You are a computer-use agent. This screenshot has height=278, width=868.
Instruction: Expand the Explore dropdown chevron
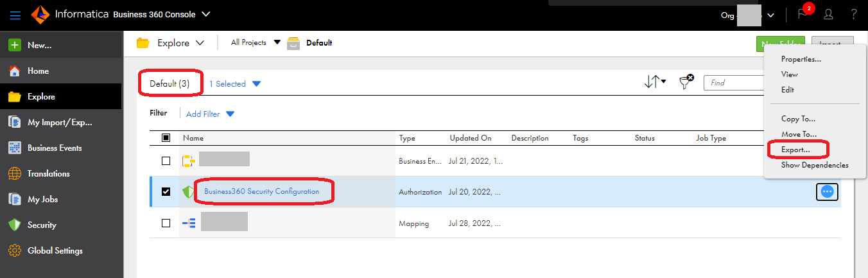click(x=200, y=43)
